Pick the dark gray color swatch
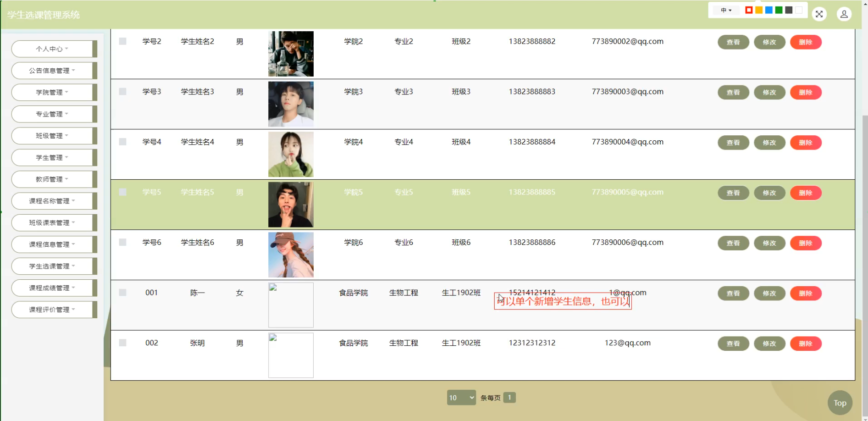 click(789, 10)
